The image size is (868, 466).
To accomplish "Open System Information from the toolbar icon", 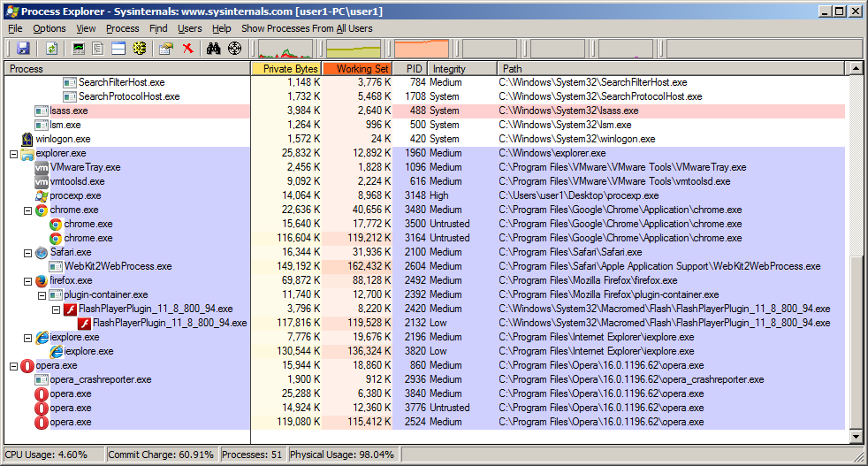I will [79, 49].
